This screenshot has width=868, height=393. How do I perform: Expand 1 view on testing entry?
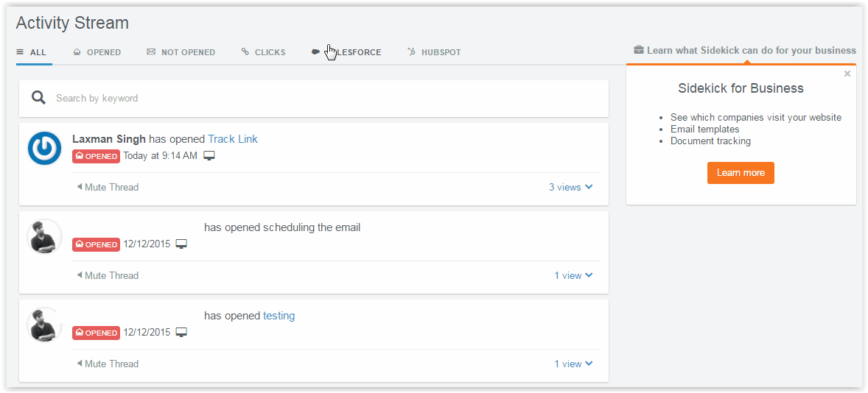[573, 364]
